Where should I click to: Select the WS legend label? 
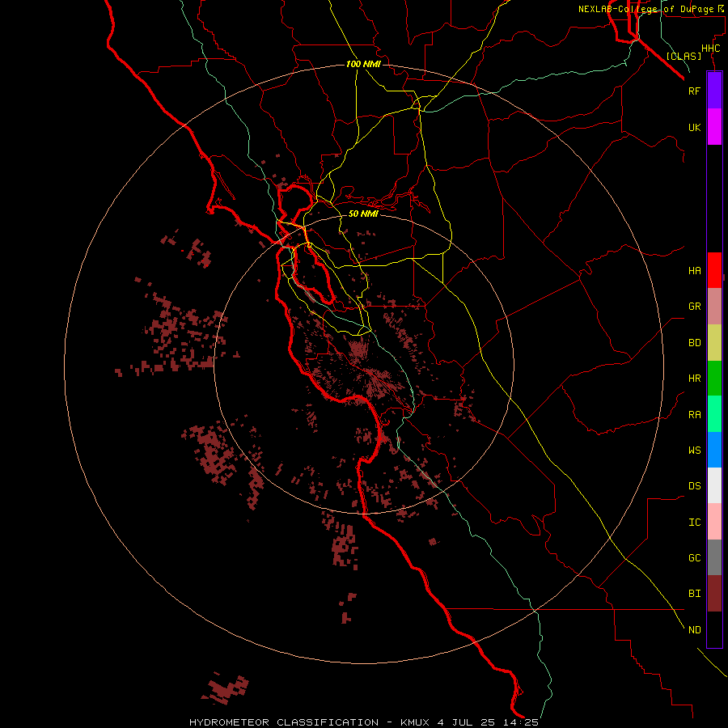(x=694, y=451)
